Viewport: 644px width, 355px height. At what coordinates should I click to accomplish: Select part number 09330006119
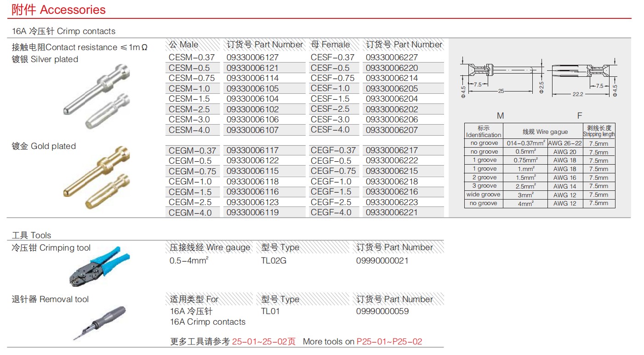pyautogui.click(x=252, y=212)
